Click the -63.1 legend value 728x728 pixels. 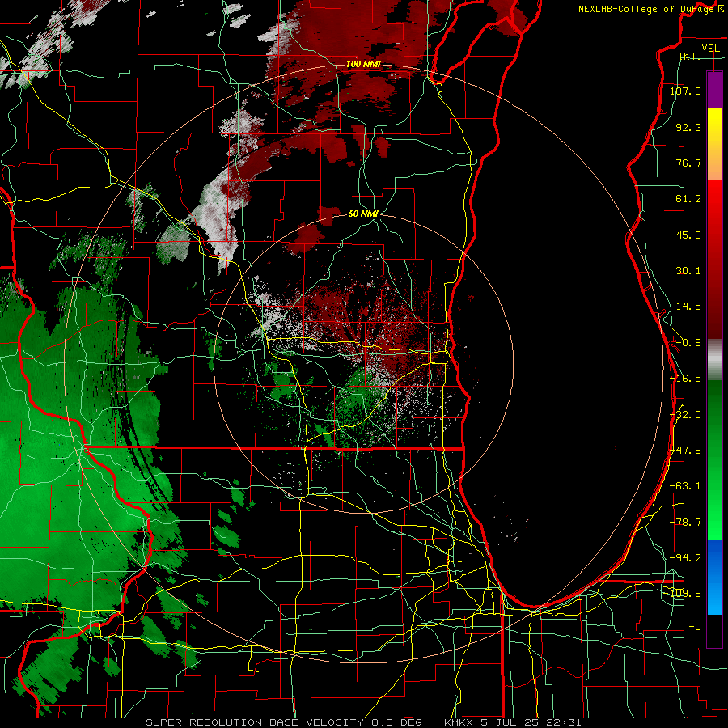[x=685, y=486]
